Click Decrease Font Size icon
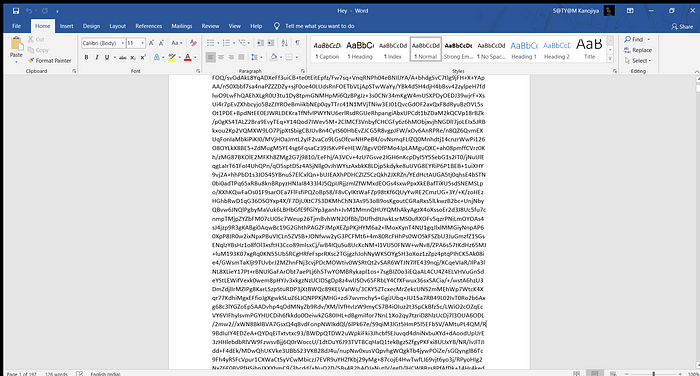Screen dimensions: 700x376 [x=161, y=43]
